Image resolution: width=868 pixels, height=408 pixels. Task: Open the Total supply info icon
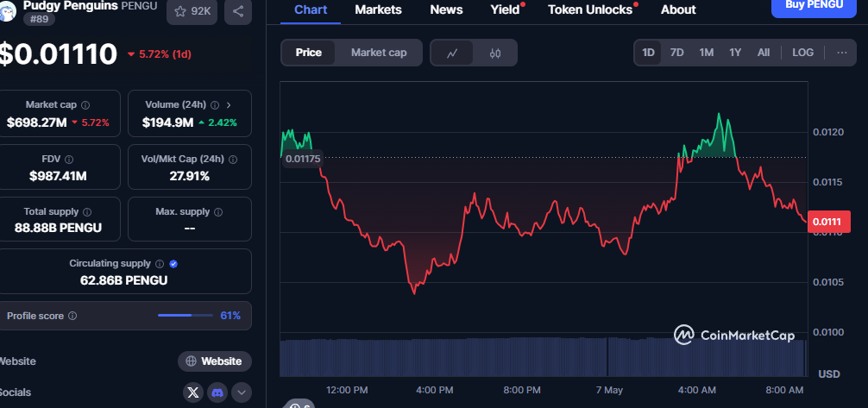click(87, 212)
